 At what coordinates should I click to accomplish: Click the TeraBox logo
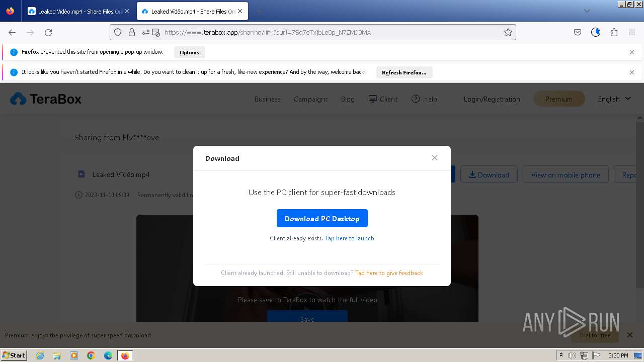tap(46, 99)
